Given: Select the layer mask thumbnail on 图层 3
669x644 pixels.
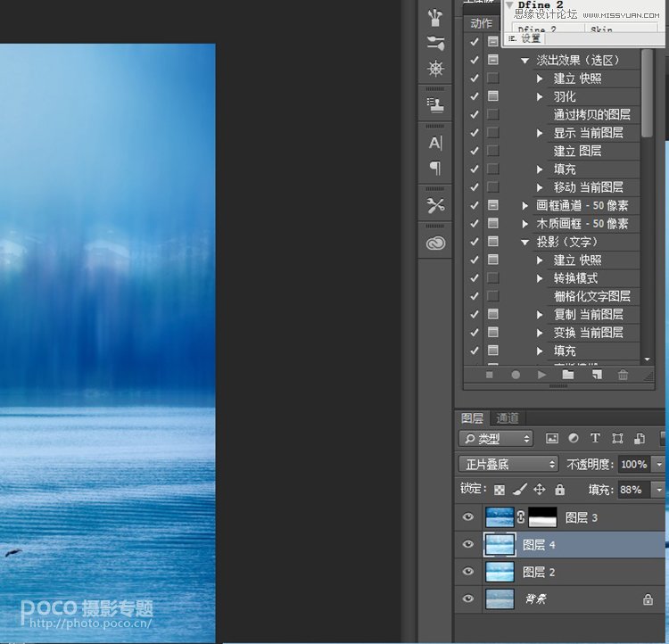Looking at the screenshot, I should (x=542, y=516).
